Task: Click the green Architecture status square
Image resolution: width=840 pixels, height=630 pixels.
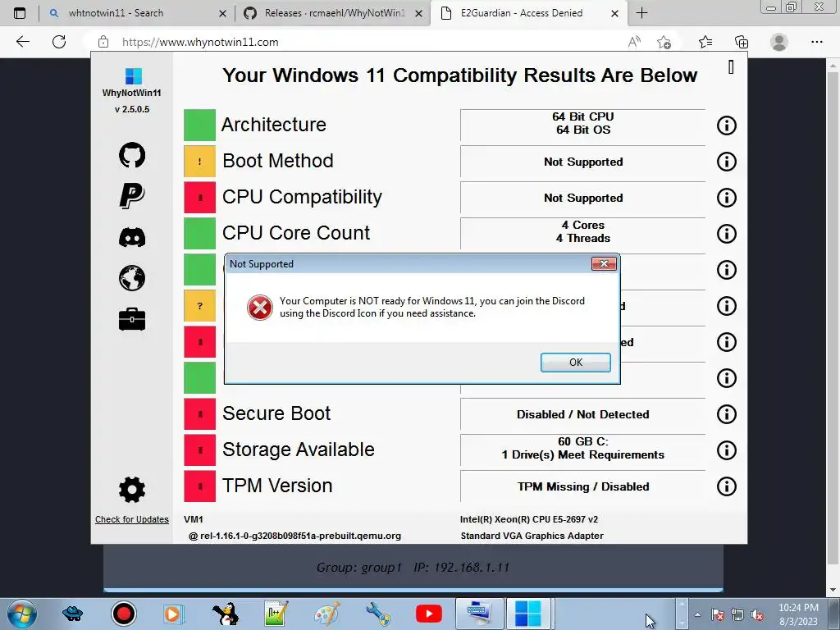Action: (x=200, y=125)
